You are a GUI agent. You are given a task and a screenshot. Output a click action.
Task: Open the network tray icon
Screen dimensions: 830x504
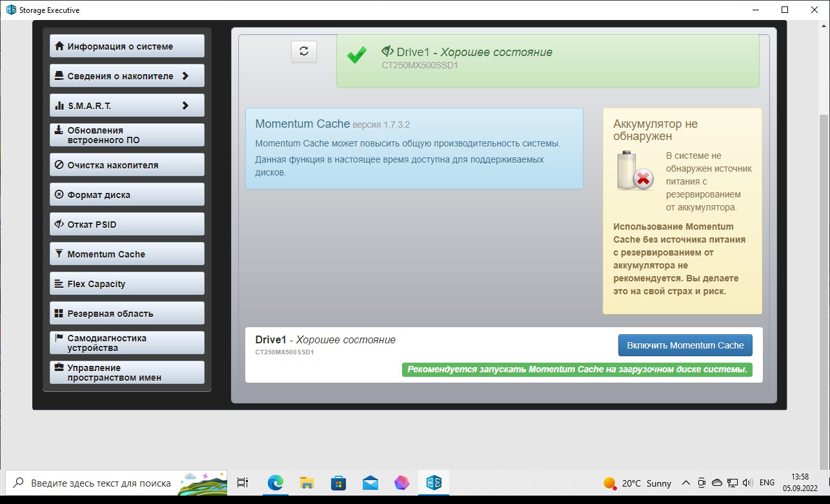[733, 483]
